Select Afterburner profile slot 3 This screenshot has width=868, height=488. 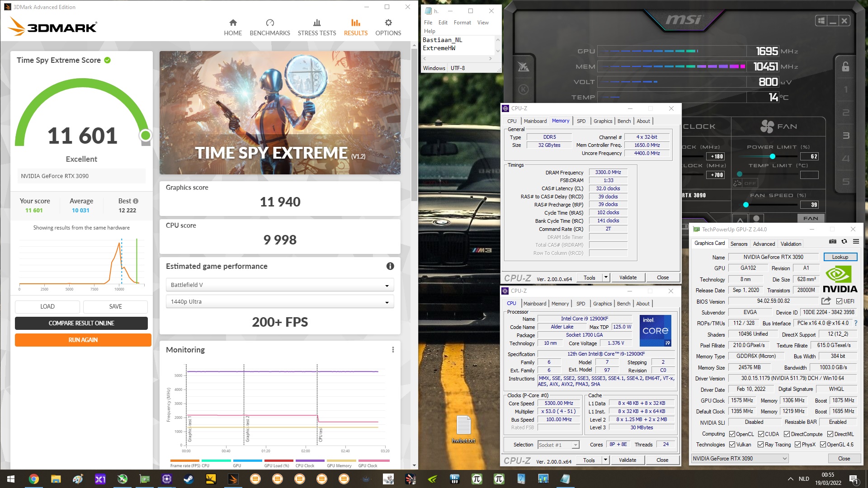[846, 136]
